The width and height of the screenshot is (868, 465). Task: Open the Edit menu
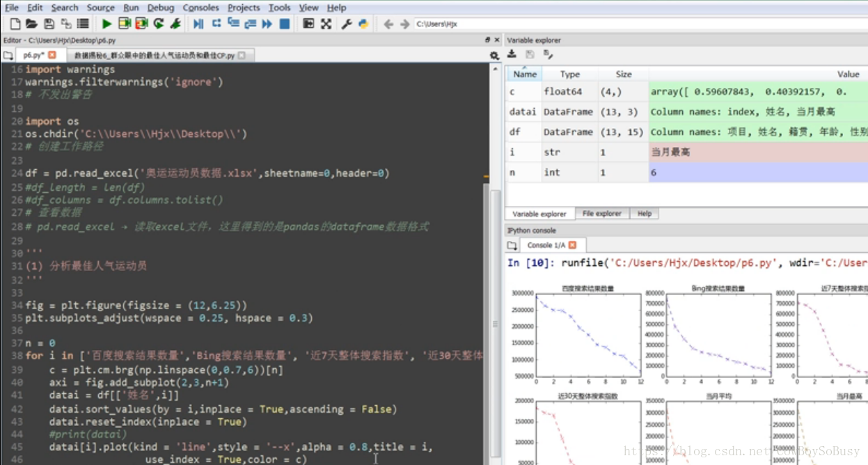pos(35,8)
